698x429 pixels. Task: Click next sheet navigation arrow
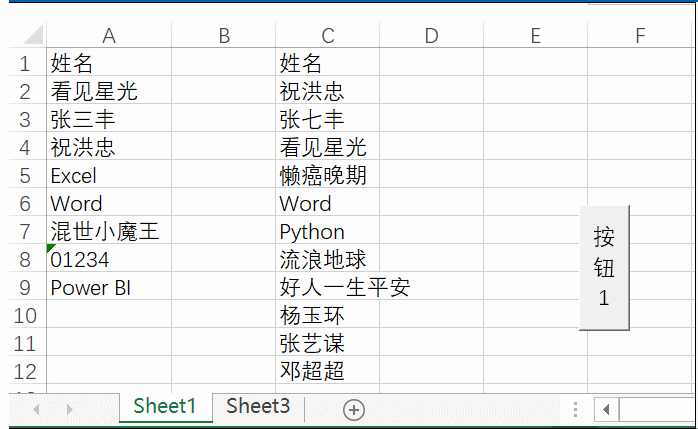click(x=69, y=409)
